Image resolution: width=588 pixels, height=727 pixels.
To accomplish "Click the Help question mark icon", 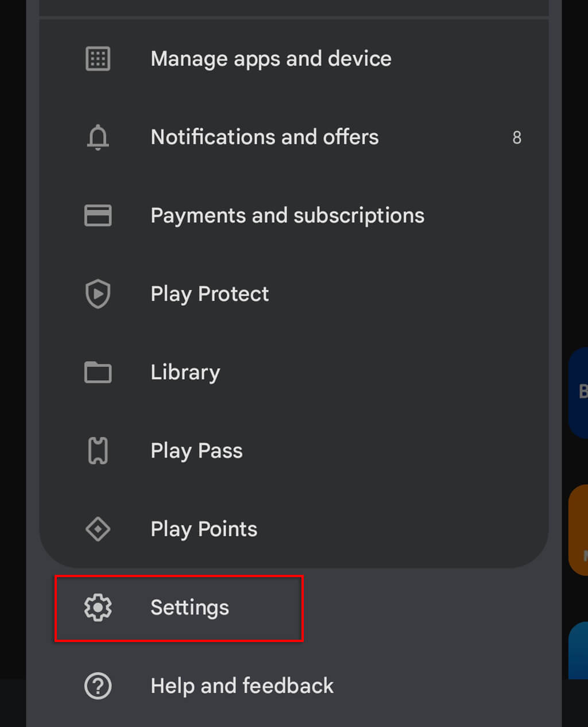I will [98, 686].
